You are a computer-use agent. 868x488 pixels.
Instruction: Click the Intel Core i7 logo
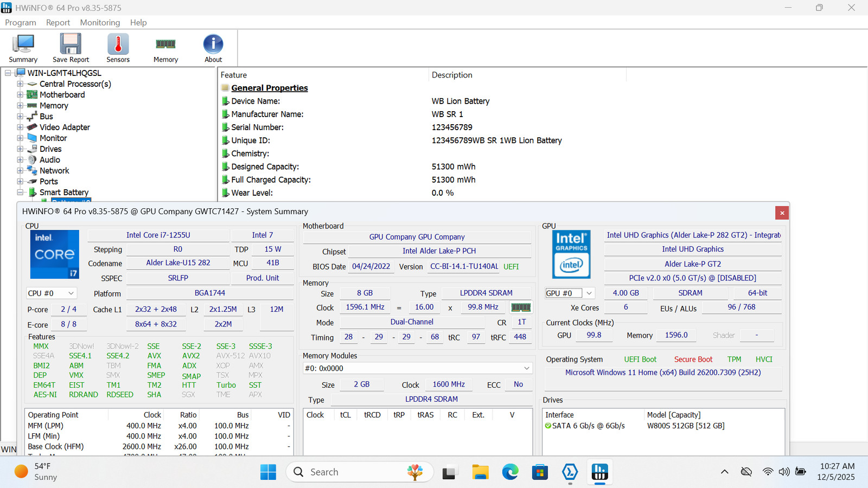[x=54, y=254]
